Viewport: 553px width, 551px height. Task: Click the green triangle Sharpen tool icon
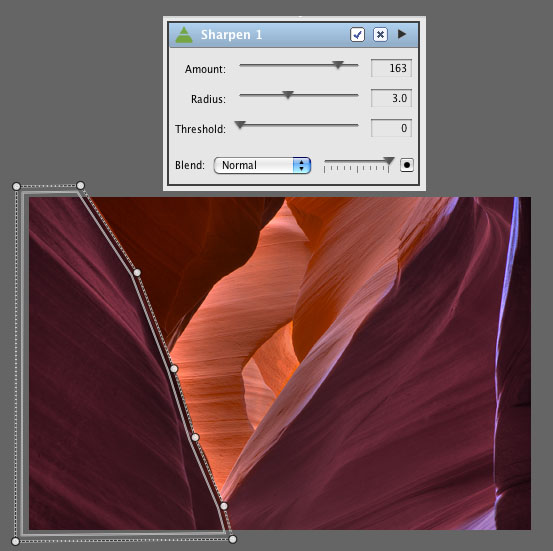184,35
